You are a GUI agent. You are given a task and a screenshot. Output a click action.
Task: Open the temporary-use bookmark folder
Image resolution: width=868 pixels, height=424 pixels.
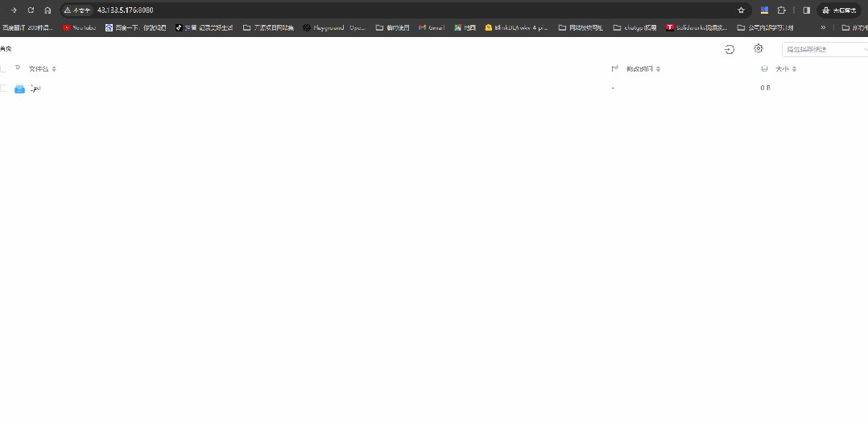(392, 27)
